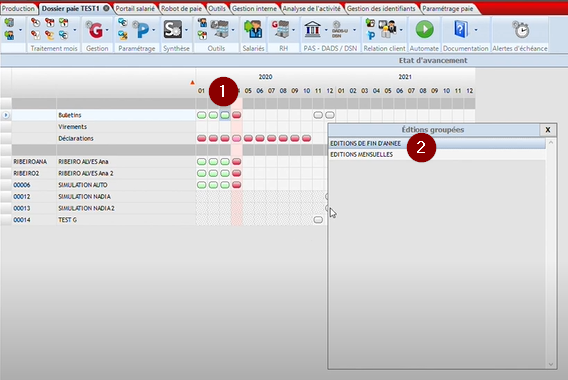Expand the Bulletins row arrow indicator

(x=6, y=115)
